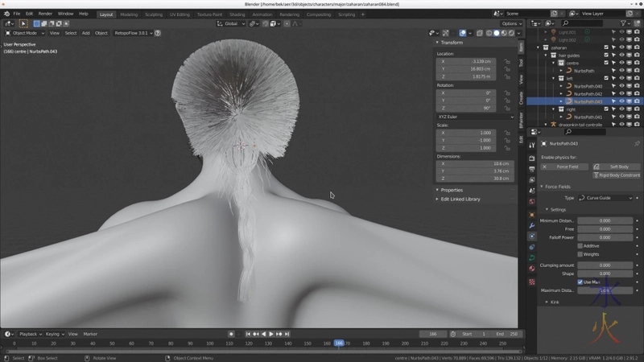This screenshot has width=644, height=362.
Task: Click the RetopoFlow help question icon
Action: 157,33
